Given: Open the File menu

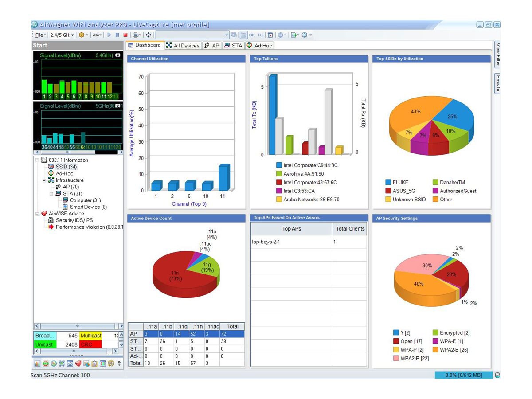Looking at the screenshot, I should (x=40, y=35).
